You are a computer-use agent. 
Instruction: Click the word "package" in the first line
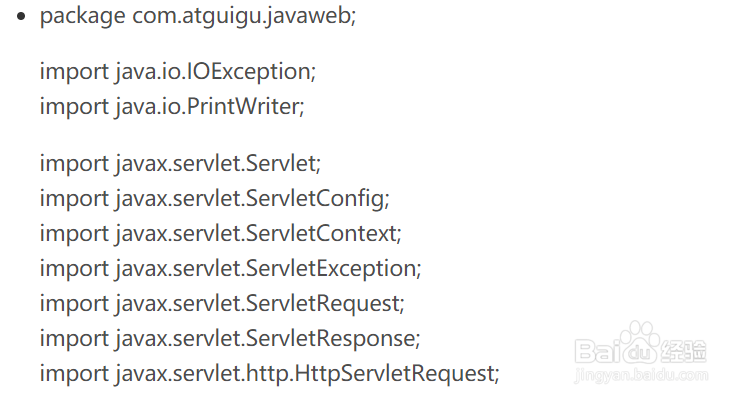tap(82, 19)
